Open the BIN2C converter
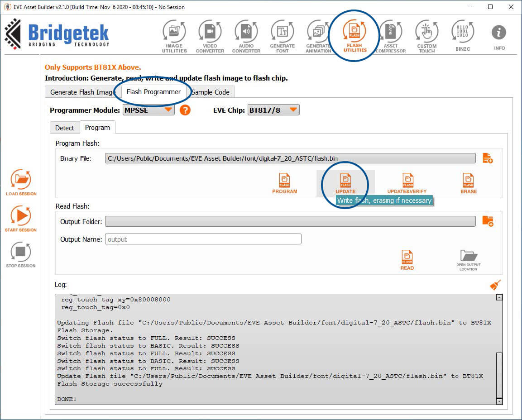The height and width of the screenshot is (420, 522). pyautogui.click(x=463, y=36)
